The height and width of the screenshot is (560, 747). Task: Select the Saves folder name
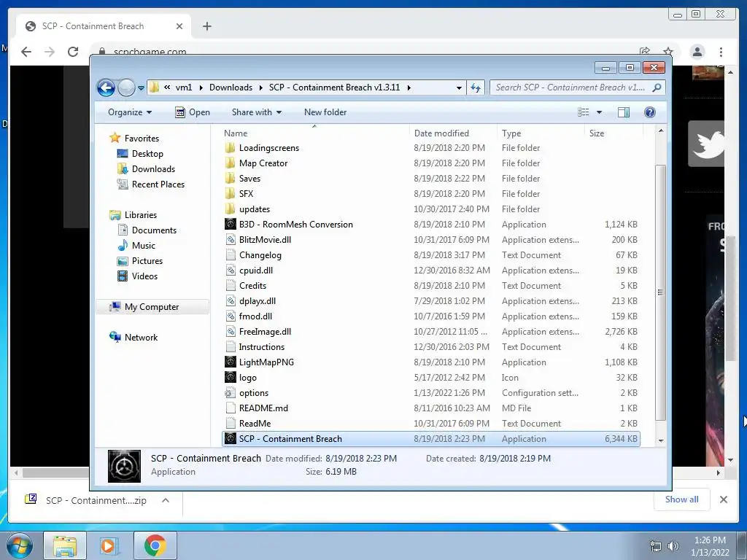[x=249, y=178]
